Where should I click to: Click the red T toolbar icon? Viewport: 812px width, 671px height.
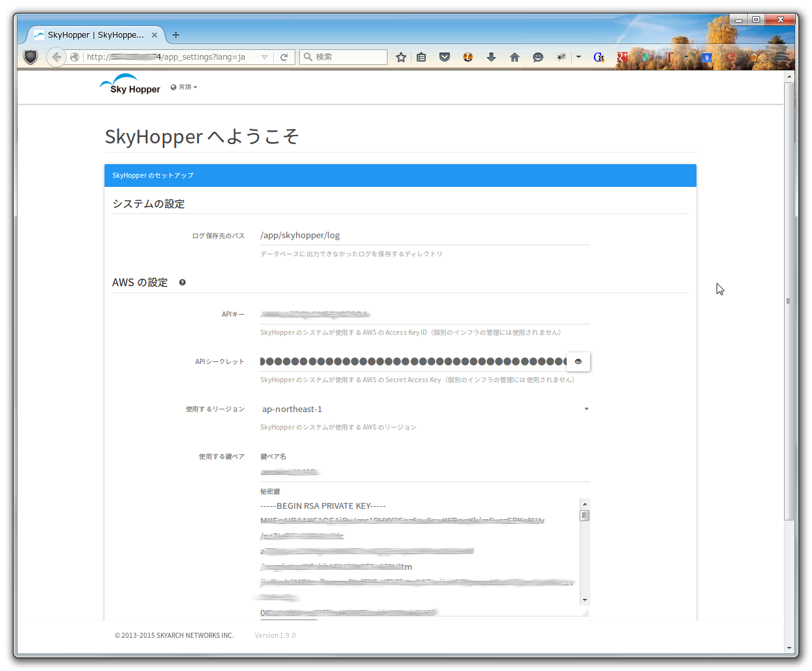coord(670,57)
